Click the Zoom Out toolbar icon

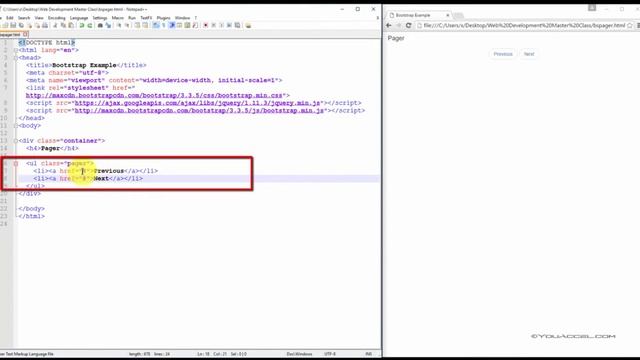tap(127, 25)
